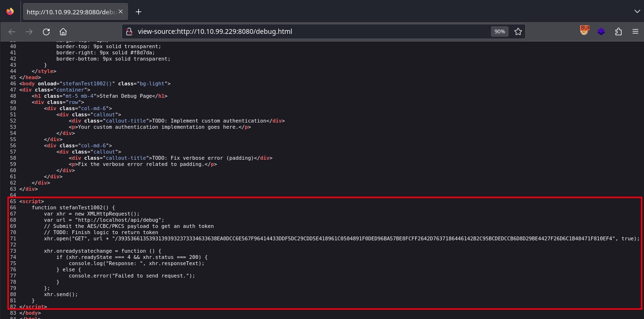Select the 10.10.99.229:8080/debug browser tab
644x319 pixels.
(x=72, y=11)
